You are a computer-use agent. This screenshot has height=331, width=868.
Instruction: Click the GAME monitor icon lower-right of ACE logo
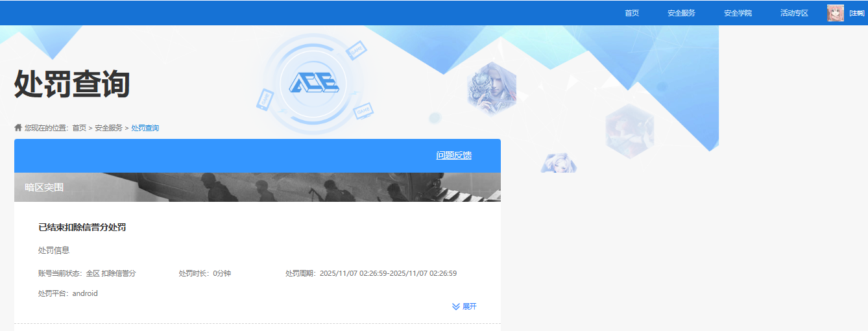tap(363, 110)
